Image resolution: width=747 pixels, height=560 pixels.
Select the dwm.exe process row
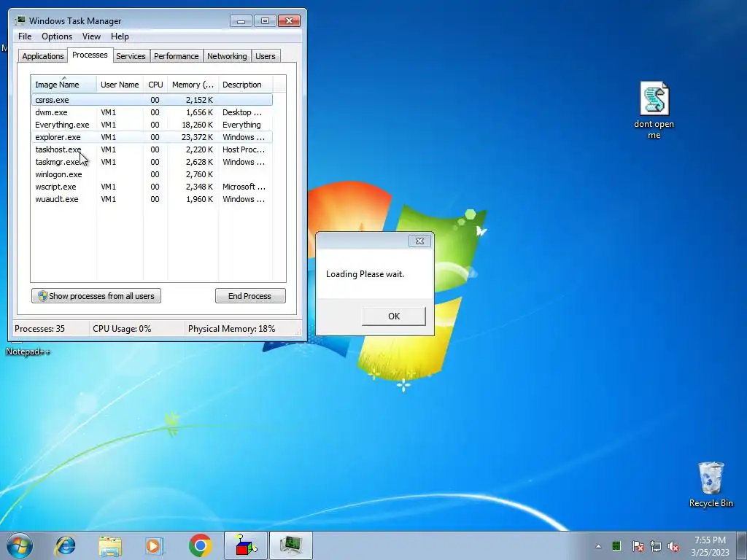152,112
